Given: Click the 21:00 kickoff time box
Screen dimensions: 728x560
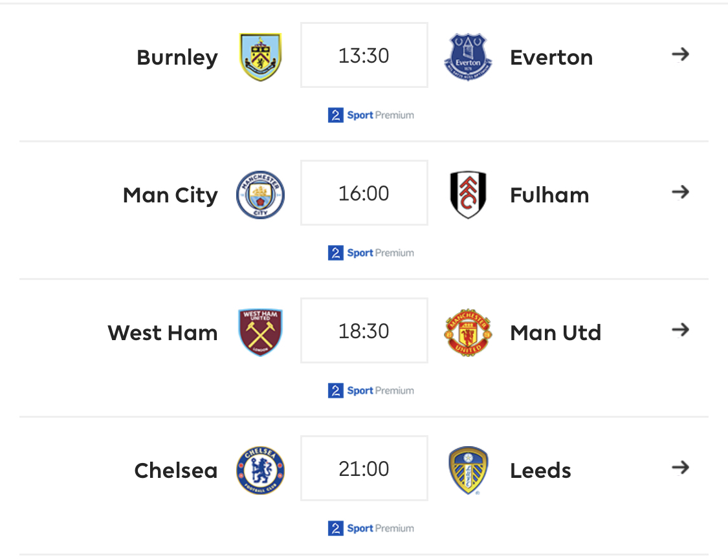Looking at the screenshot, I should (x=364, y=468).
